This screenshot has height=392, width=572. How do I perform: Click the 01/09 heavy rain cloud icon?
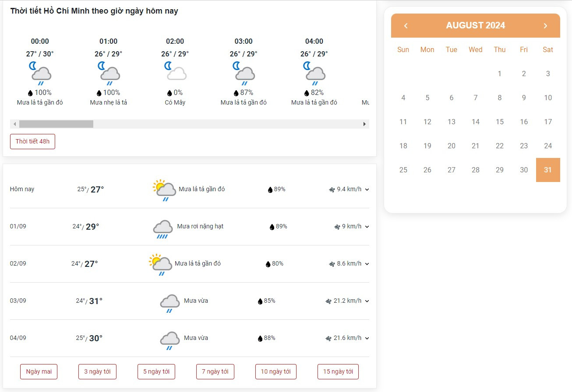coord(162,229)
